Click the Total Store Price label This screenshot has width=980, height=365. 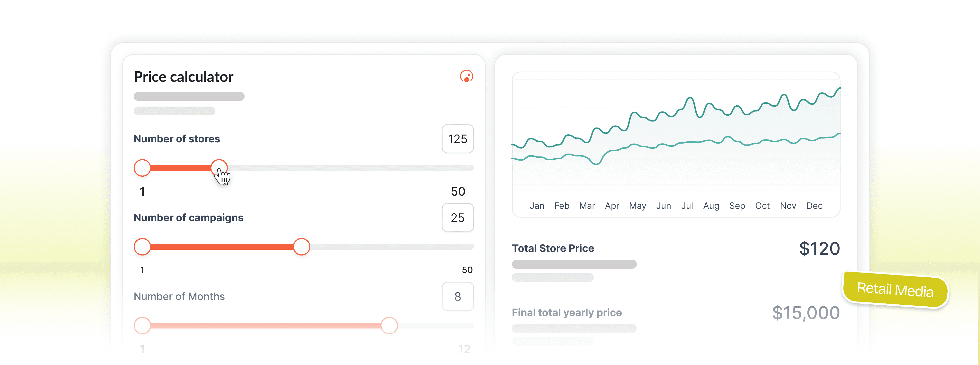553,248
